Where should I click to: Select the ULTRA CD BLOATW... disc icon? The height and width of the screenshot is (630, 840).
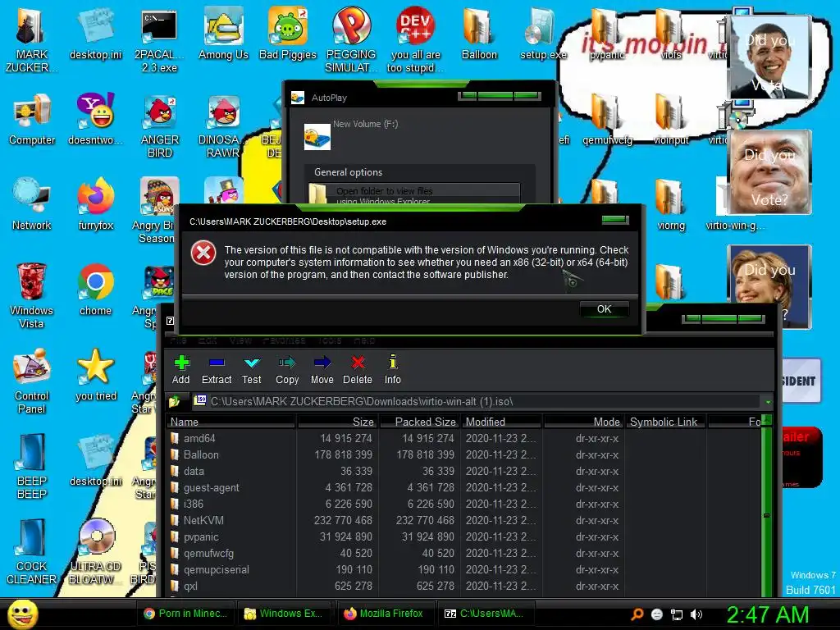coord(95,551)
